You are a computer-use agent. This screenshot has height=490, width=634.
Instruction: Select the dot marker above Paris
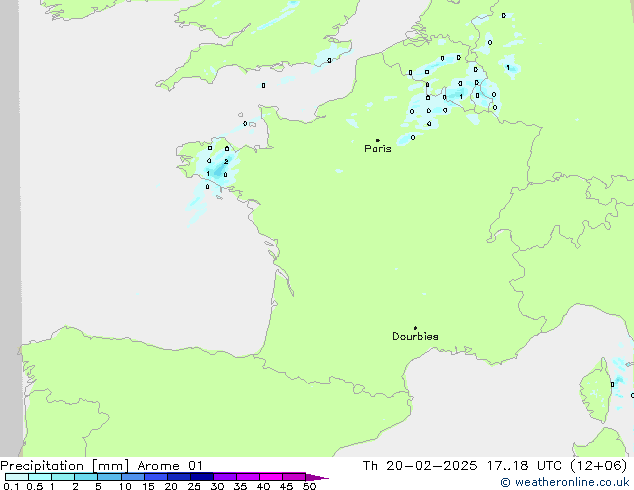coord(378,140)
